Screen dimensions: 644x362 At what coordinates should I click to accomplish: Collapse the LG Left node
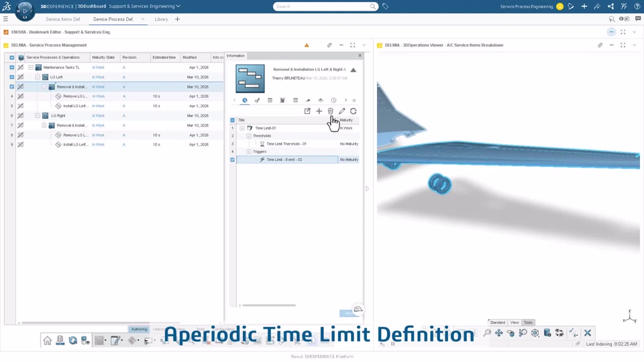click(x=38, y=77)
